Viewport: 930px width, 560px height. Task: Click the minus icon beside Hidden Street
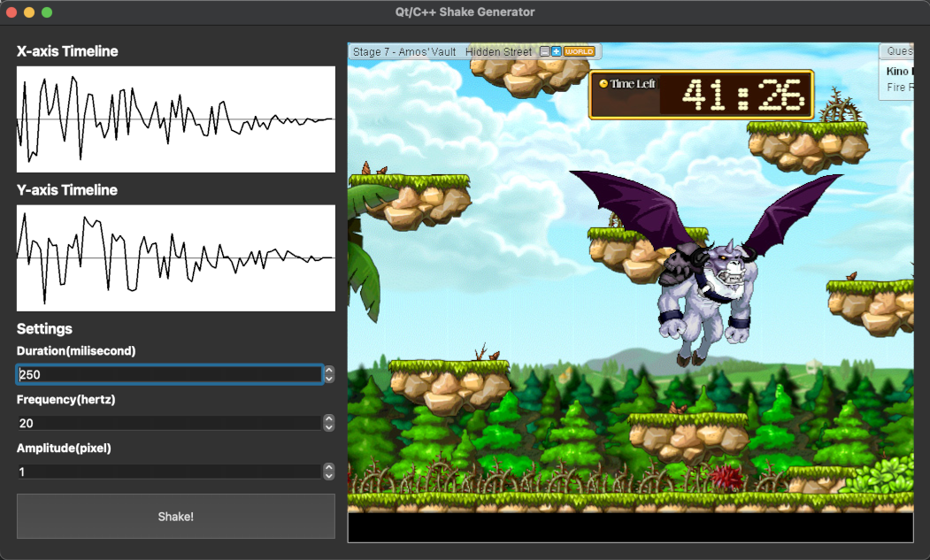[x=544, y=51]
